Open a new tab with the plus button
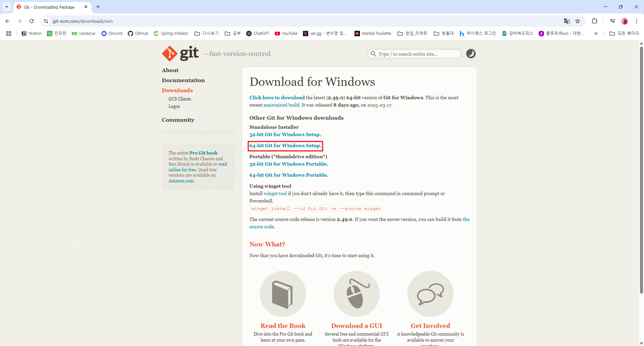 coord(98,7)
